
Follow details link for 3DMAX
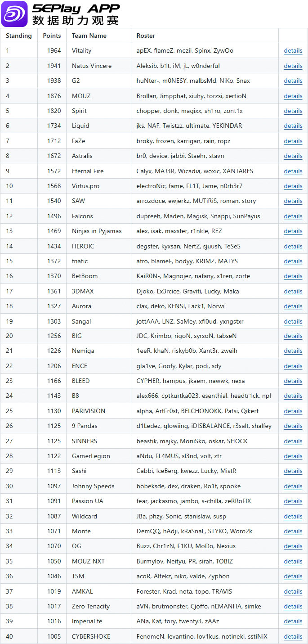(x=293, y=291)
